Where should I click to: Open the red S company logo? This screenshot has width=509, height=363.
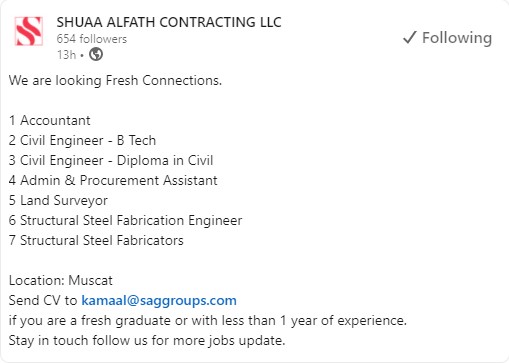tap(29, 31)
